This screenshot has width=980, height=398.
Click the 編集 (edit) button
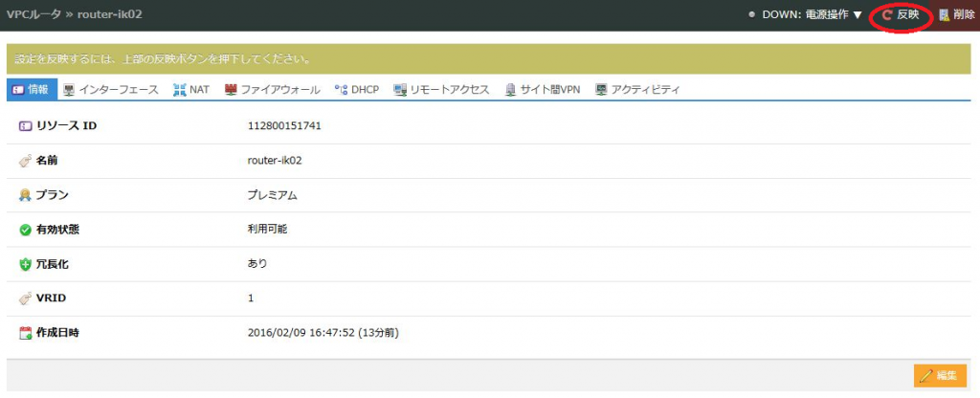click(941, 376)
